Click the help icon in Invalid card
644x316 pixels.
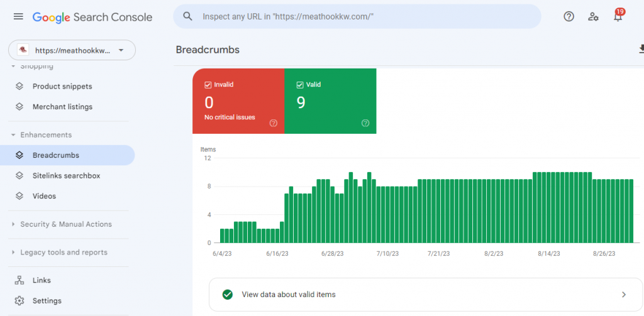[274, 123]
